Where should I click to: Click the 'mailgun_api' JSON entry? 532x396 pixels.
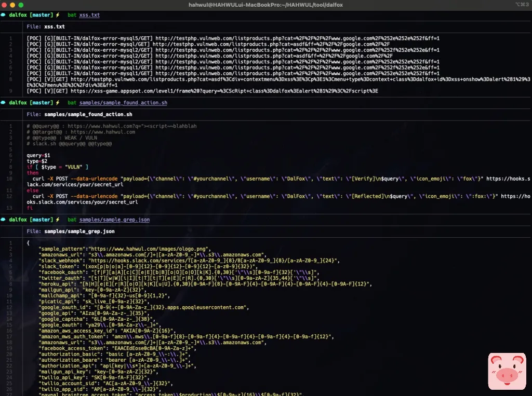pos(92,290)
